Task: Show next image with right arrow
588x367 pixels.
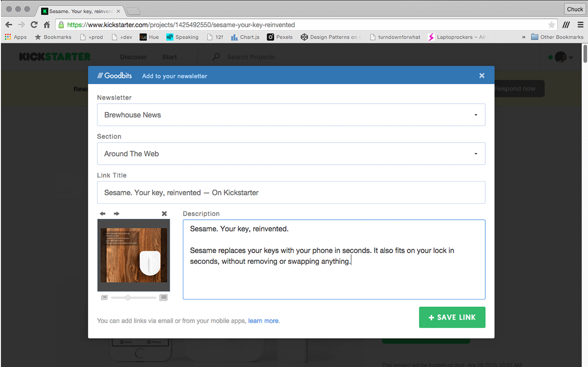Action: coord(116,214)
